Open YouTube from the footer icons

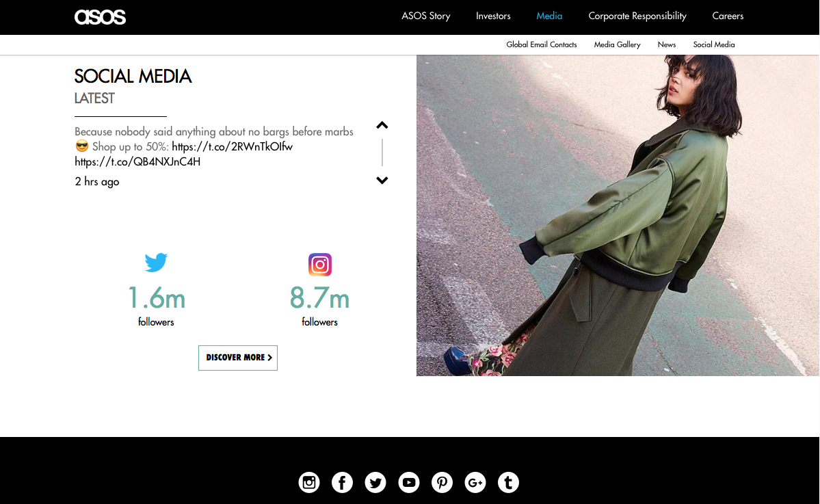point(409,482)
